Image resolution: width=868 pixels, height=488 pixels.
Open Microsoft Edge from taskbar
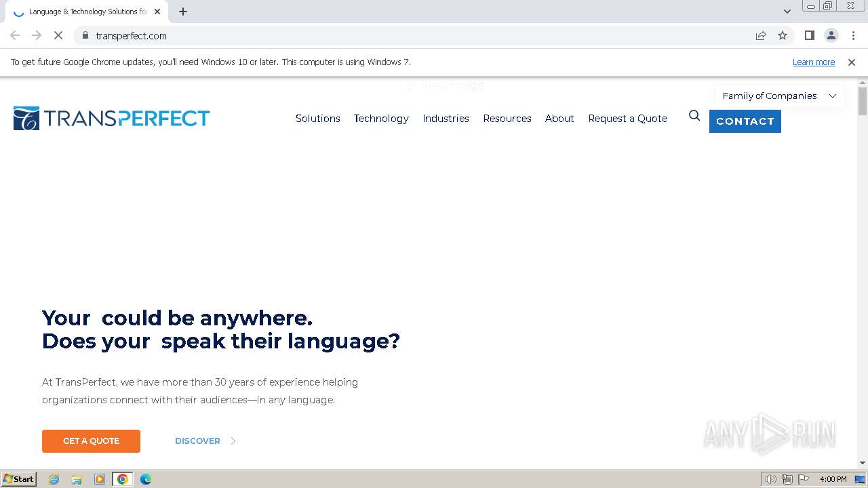[146, 479]
